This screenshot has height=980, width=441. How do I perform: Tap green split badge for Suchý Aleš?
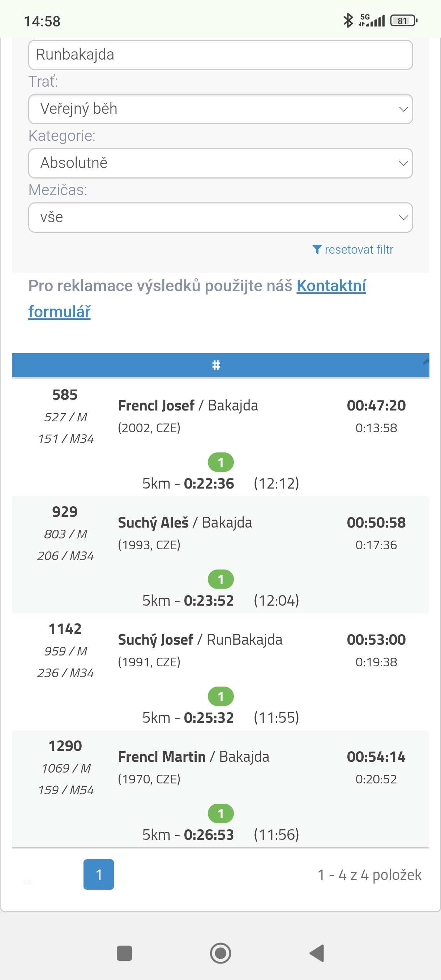[220, 579]
